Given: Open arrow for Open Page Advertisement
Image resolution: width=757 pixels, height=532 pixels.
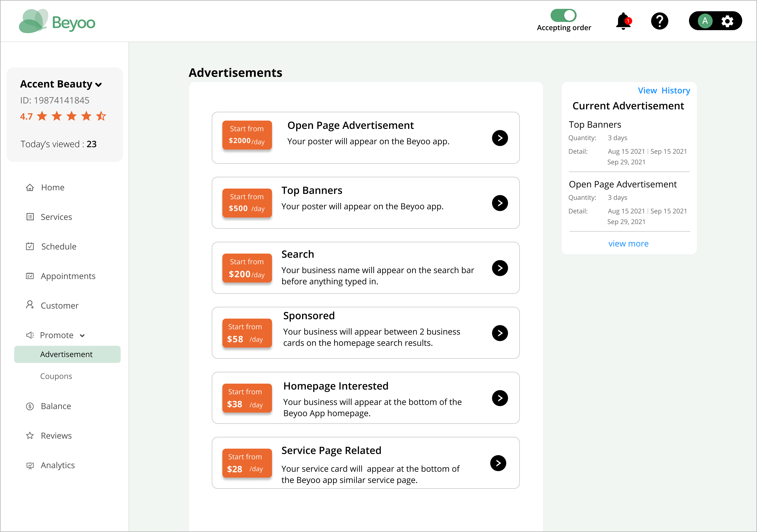Looking at the screenshot, I should click(x=500, y=138).
